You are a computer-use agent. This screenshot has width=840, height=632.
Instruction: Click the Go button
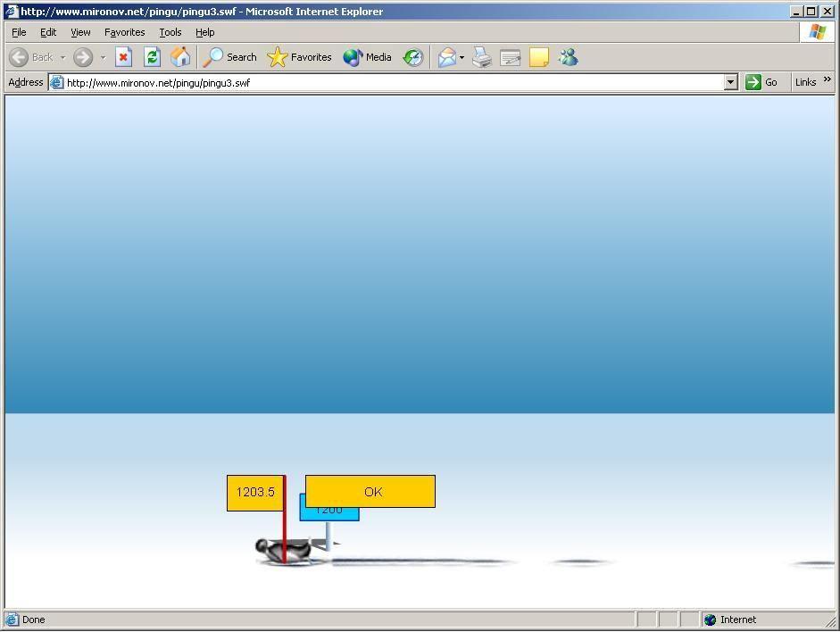pyautogui.click(x=761, y=82)
